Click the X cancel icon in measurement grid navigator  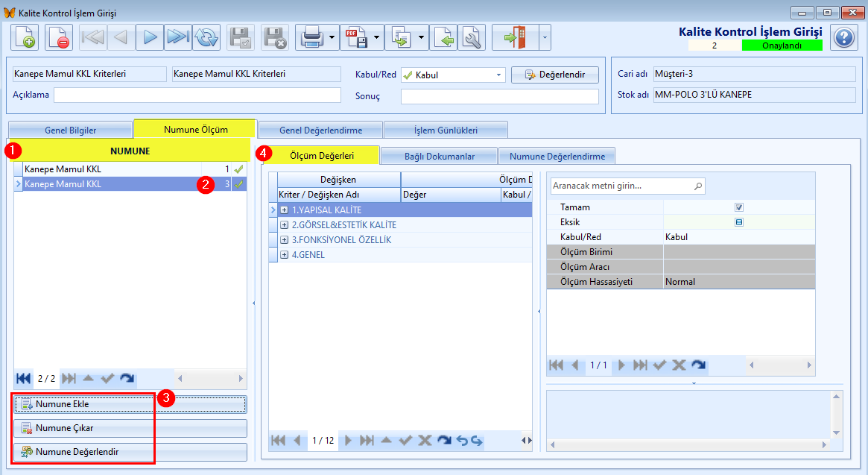425,441
